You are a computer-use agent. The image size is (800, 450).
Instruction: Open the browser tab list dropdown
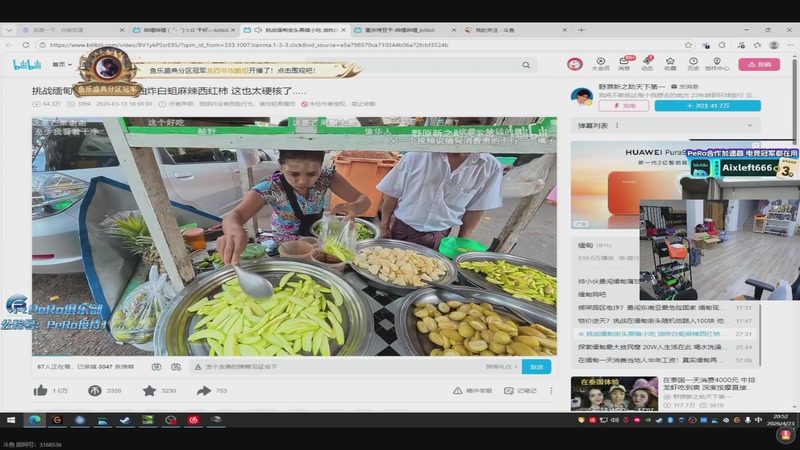[x=9, y=30]
